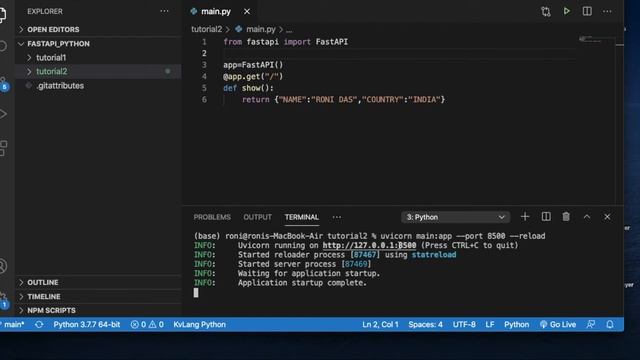Expand the TIMELINE section

coord(98,297)
